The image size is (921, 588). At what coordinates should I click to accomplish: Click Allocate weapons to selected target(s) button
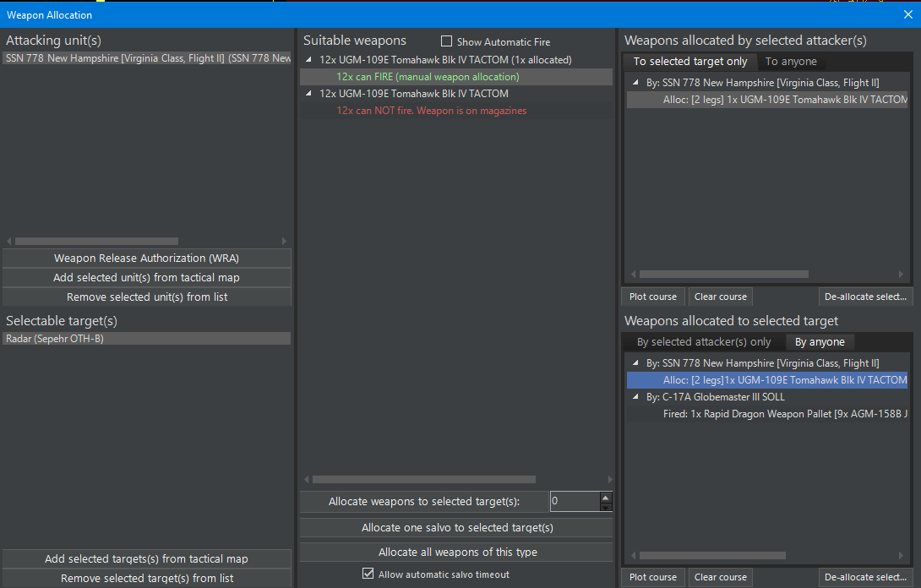click(424, 502)
